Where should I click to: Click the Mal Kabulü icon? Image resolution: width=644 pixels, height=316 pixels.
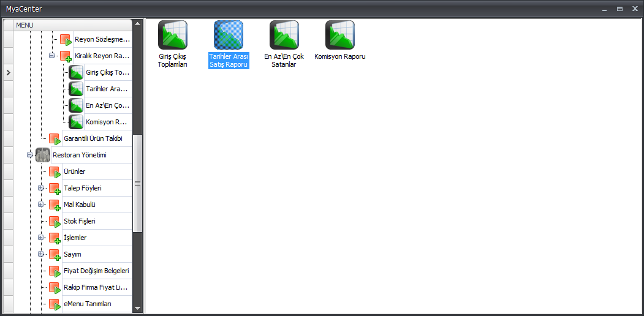(55, 205)
